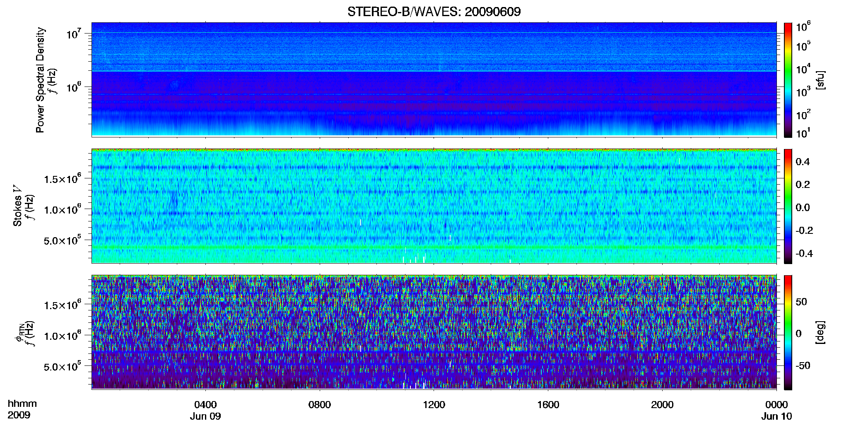Viewport: 868px width, 447px height.
Task: Click the "1200" time tick label
Action: [434, 404]
